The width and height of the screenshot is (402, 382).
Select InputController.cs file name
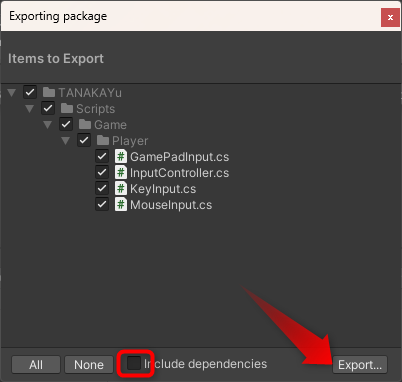tap(180, 173)
